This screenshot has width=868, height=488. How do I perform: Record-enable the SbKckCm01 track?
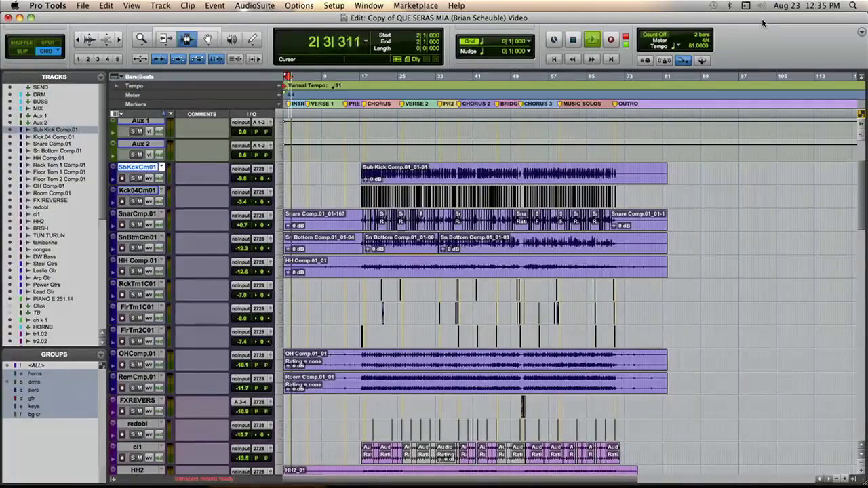click(122, 178)
